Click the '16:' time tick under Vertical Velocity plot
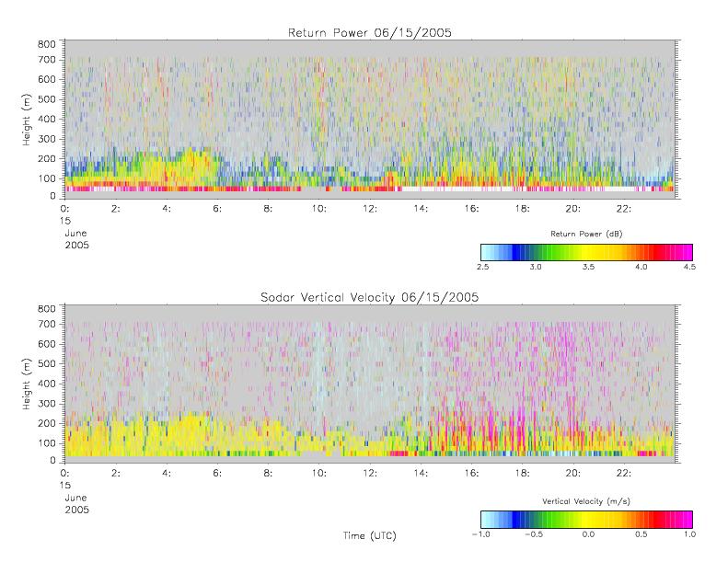This screenshot has height=562, width=728. click(471, 474)
